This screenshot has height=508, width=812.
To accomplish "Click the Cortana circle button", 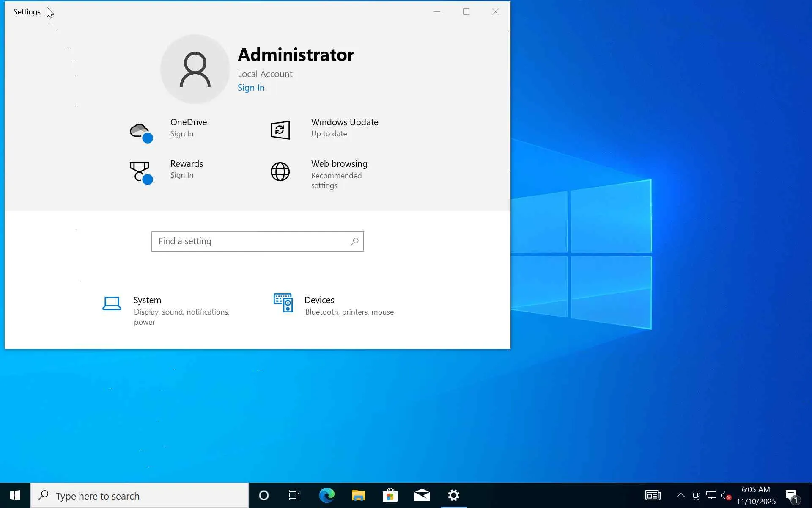I will coord(263,495).
